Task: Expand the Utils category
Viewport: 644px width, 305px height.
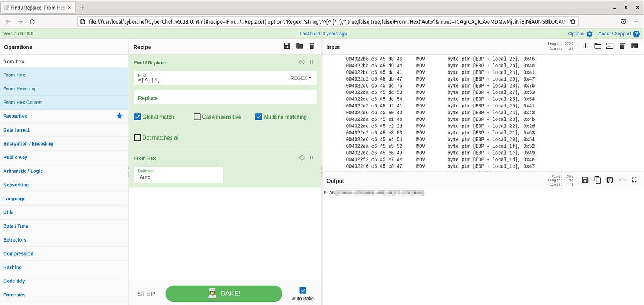Action: [x=64, y=212]
